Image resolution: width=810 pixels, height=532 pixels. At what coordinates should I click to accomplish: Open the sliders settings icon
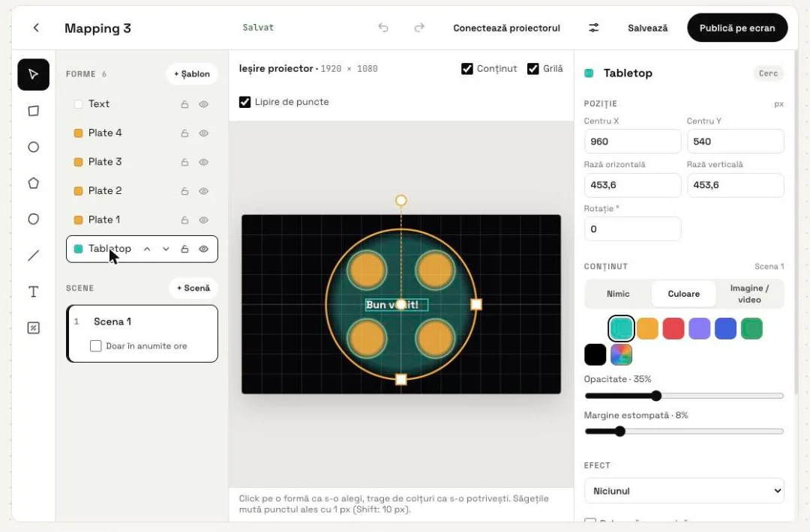coord(594,28)
